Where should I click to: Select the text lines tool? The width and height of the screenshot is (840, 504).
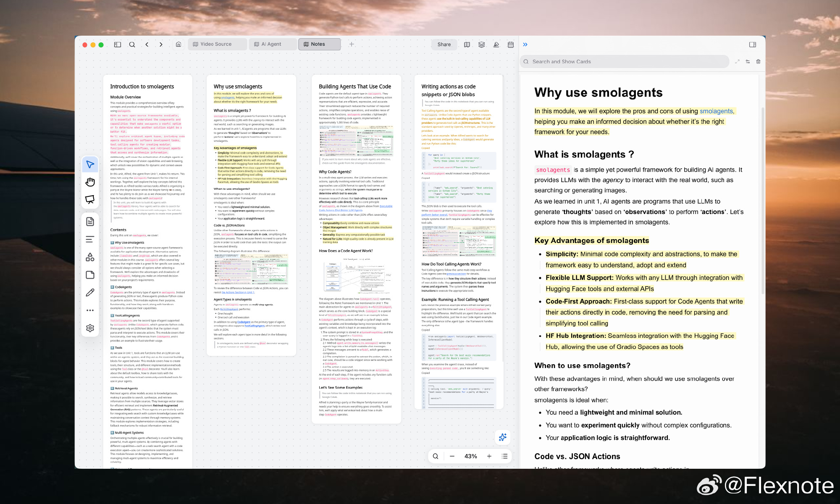(x=90, y=239)
